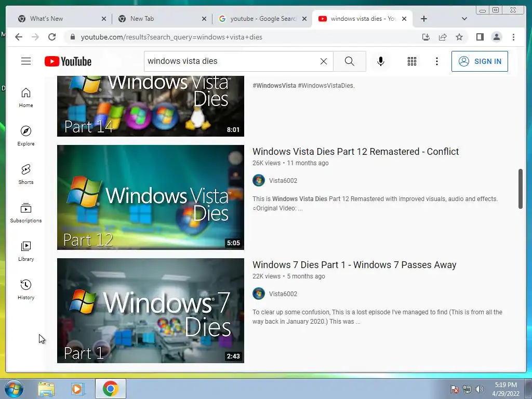Bookmark this page with the star icon
The width and height of the screenshot is (532, 399).
(459, 37)
